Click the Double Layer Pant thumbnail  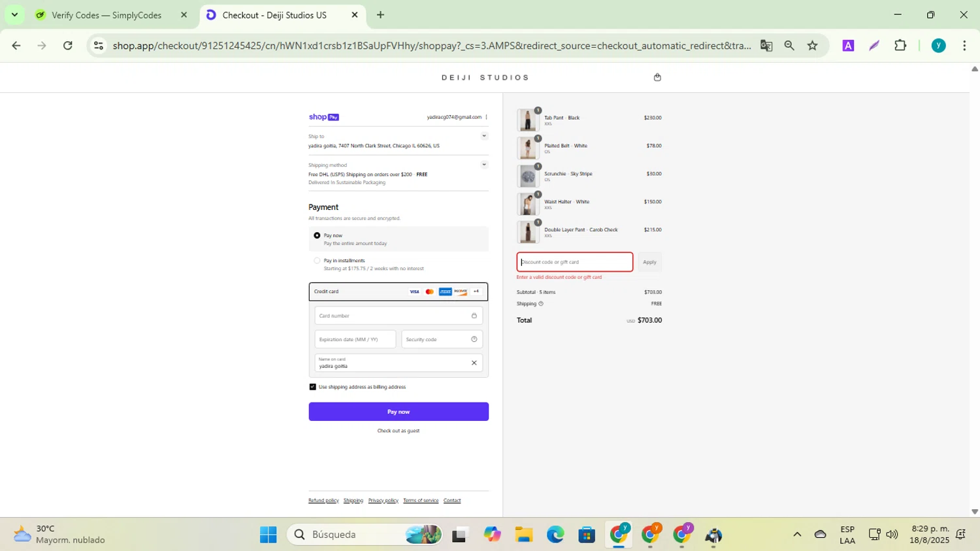point(528,233)
